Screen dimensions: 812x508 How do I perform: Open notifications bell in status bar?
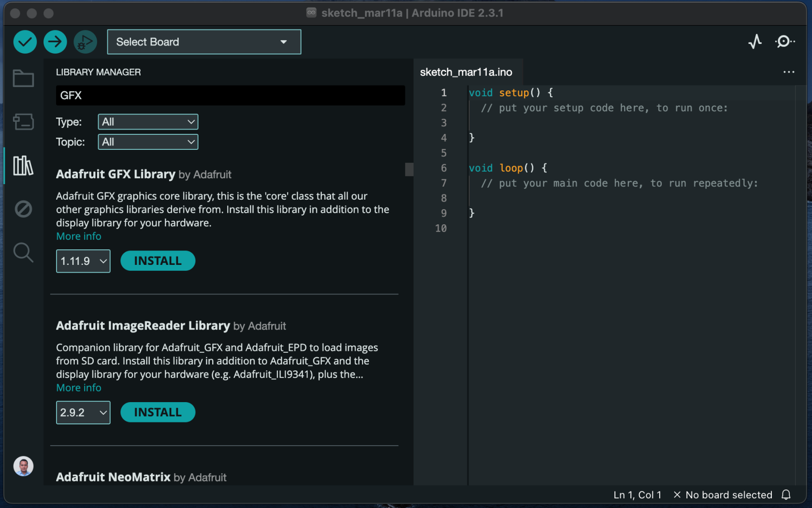coord(786,494)
